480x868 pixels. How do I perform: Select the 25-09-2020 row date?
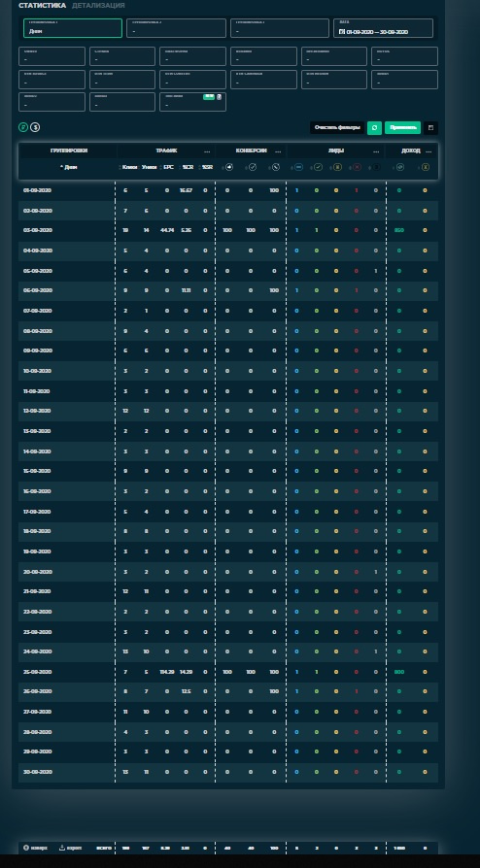(38, 672)
